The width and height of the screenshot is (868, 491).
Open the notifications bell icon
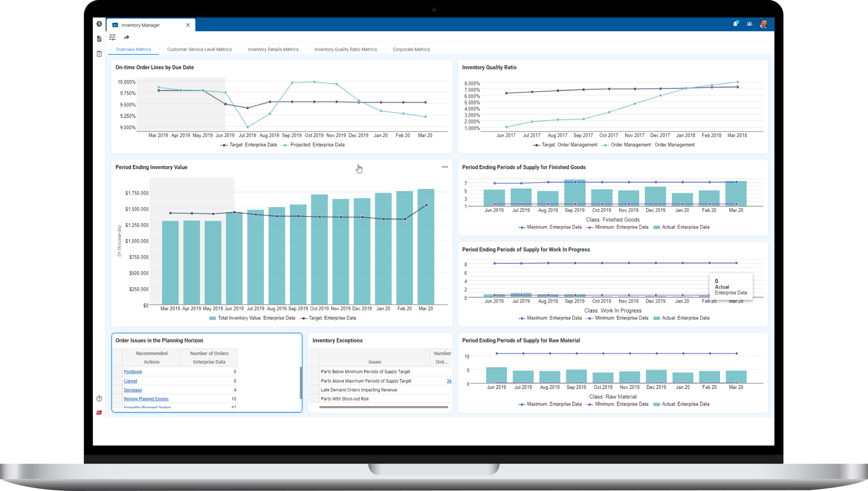[735, 24]
